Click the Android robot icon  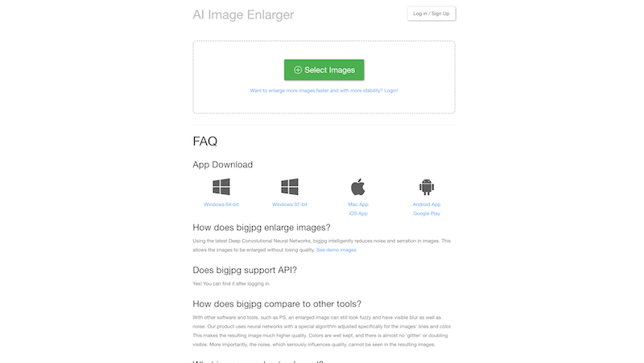click(427, 187)
